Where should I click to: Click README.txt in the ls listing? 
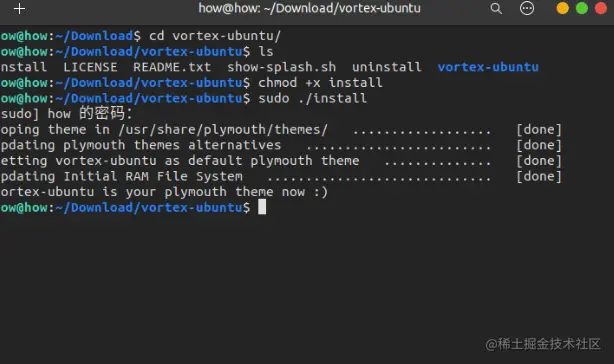click(172, 67)
